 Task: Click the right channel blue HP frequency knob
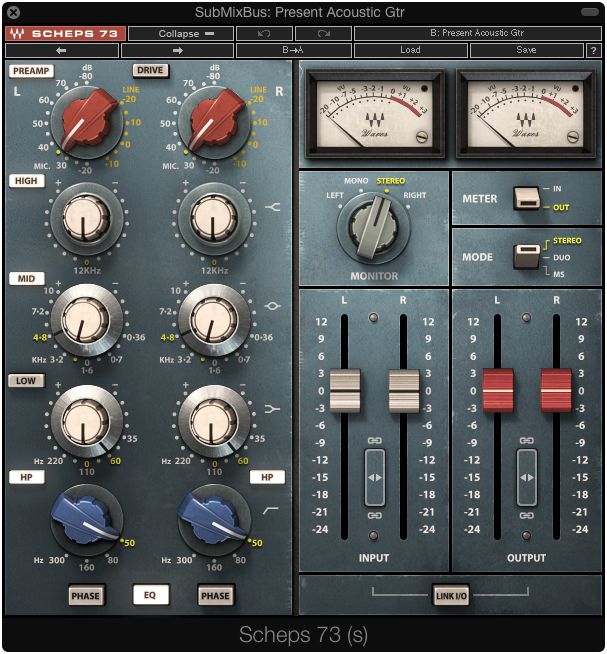(x=214, y=519)
